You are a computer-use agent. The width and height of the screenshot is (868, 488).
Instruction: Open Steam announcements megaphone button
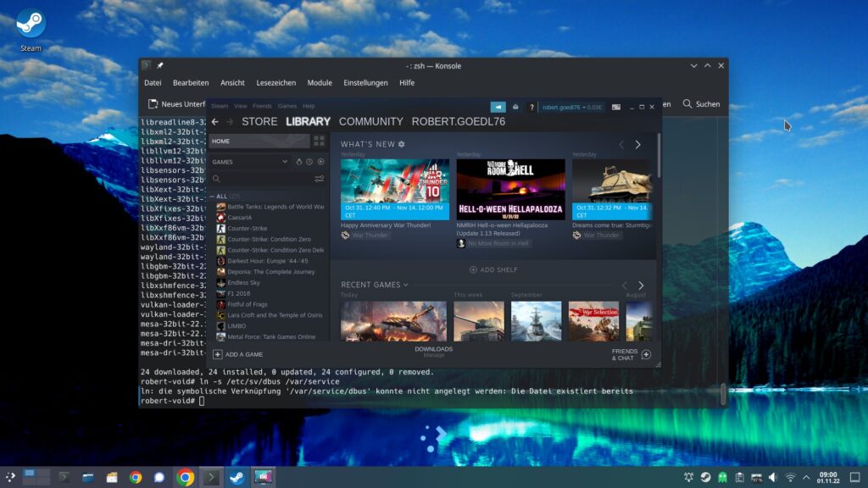click(x=498, y=107)
